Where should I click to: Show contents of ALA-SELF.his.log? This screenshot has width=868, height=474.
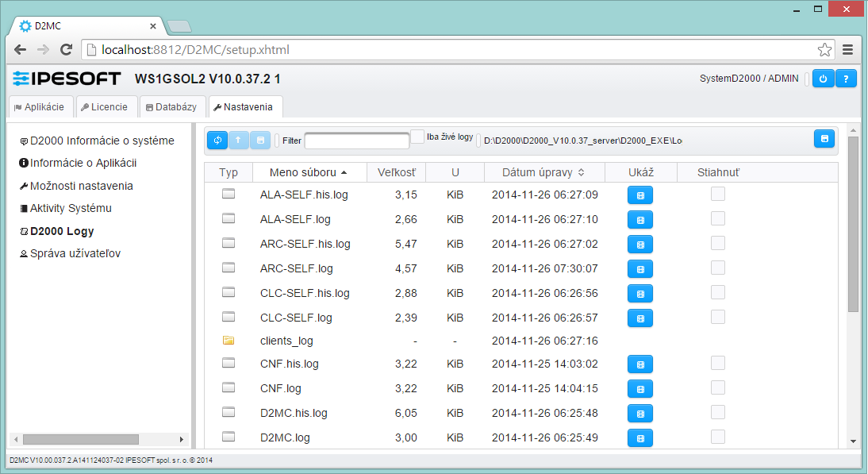[x=639, y=195]
